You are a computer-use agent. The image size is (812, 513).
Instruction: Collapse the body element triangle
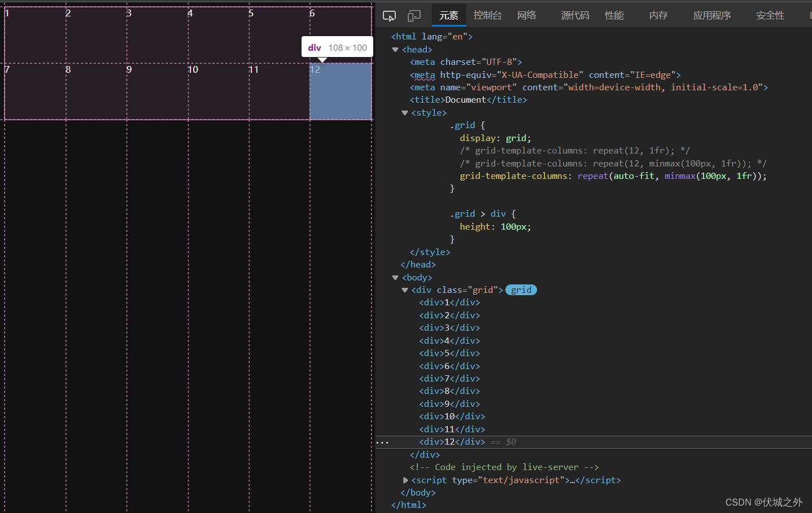[x=395, y=278]
